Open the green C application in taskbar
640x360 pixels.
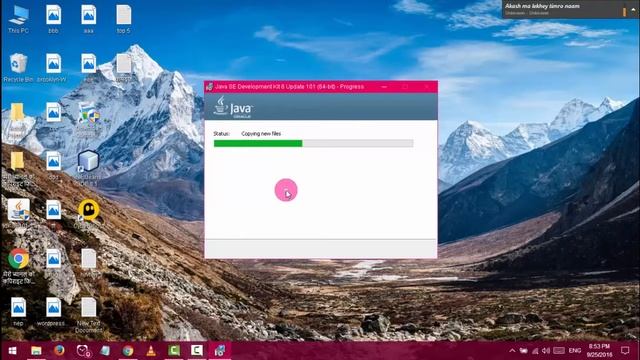[174, 351]
